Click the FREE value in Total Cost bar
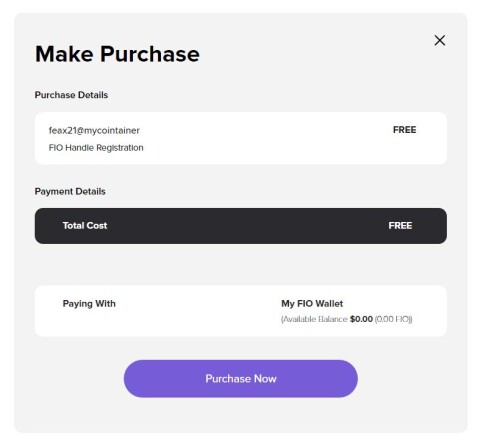This screenshot has height=447, width=478. (x=400, y=226)
